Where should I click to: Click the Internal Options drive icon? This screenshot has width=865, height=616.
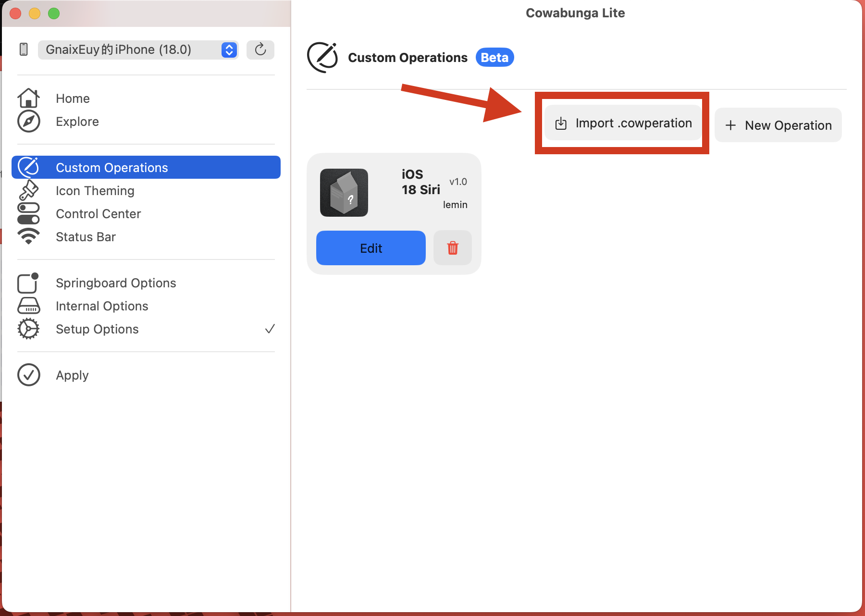click(28, 306)
